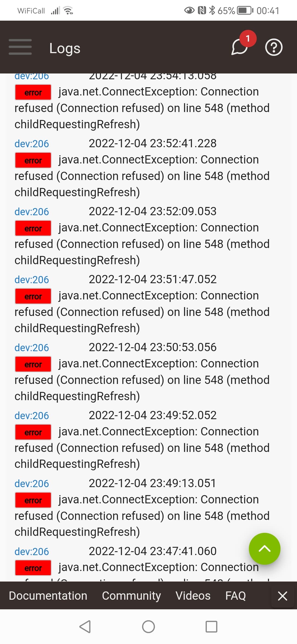297x644 pixels.
Task: Tap the green scroll-to-top arrow button
Action: (265, 549)
